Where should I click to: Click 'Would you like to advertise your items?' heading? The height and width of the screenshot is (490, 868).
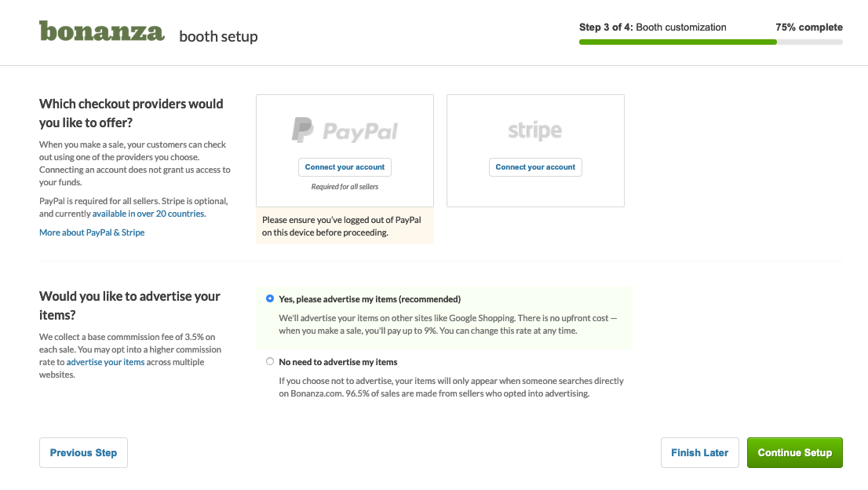pos(129,305)
